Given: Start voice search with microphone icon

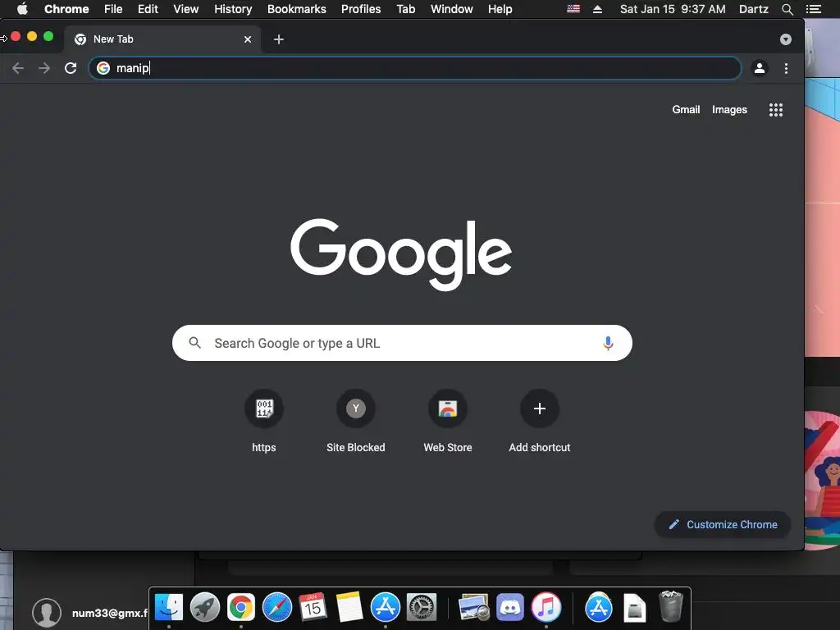Looking at the screenshot, I should point(608,343).
